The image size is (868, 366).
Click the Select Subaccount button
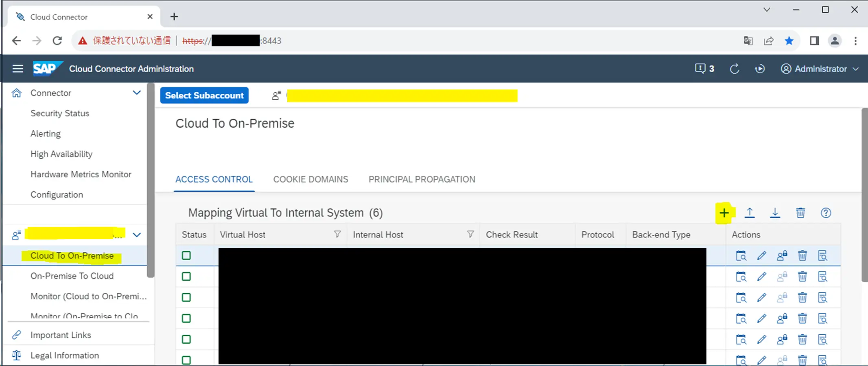click(204, 96)
